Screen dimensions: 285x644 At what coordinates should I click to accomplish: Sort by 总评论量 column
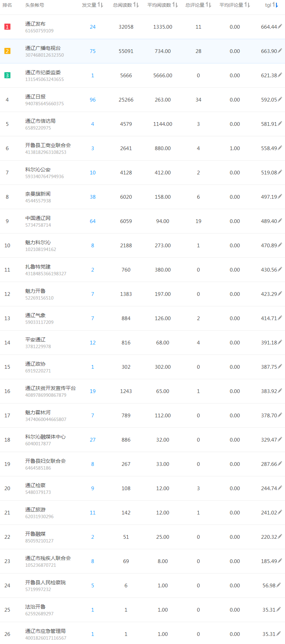208,5
